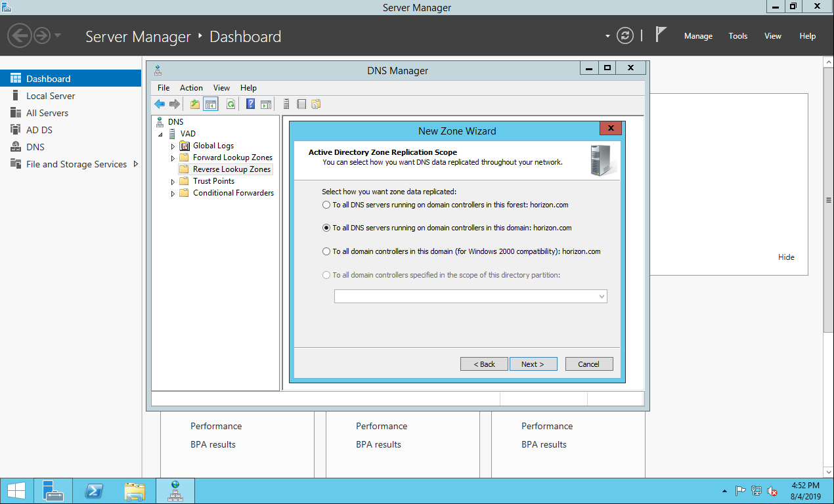The width and height of the screenshot is (834, 504).
Task: Click Server Manager notifications flag icon
Action: coord(661,35)
